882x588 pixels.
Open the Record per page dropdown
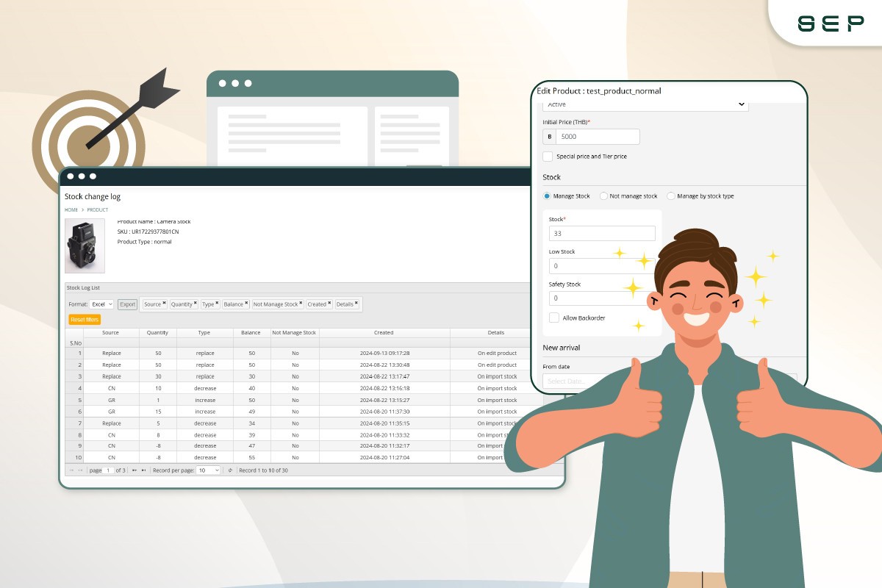tap(208, 470)
